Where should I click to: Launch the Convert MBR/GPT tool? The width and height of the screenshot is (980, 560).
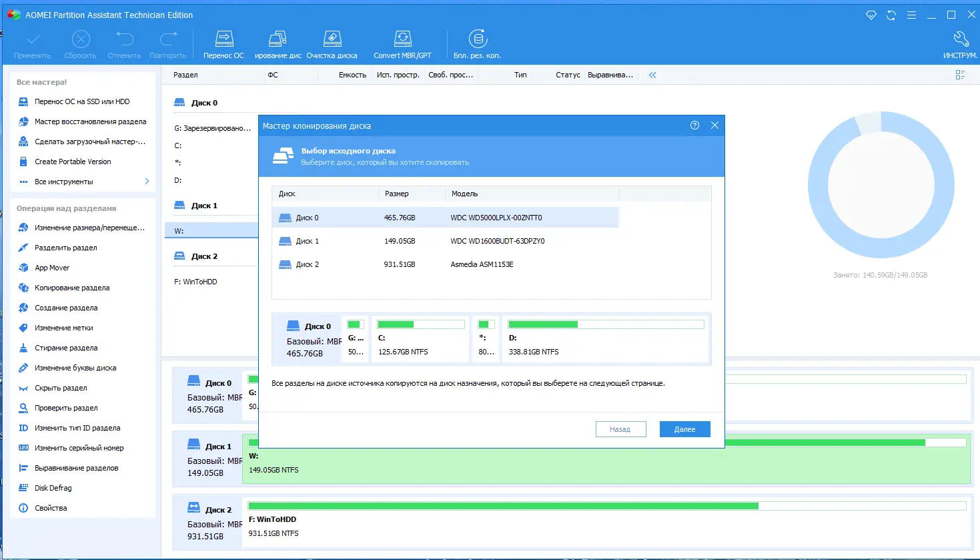click(x=402, y=45)
